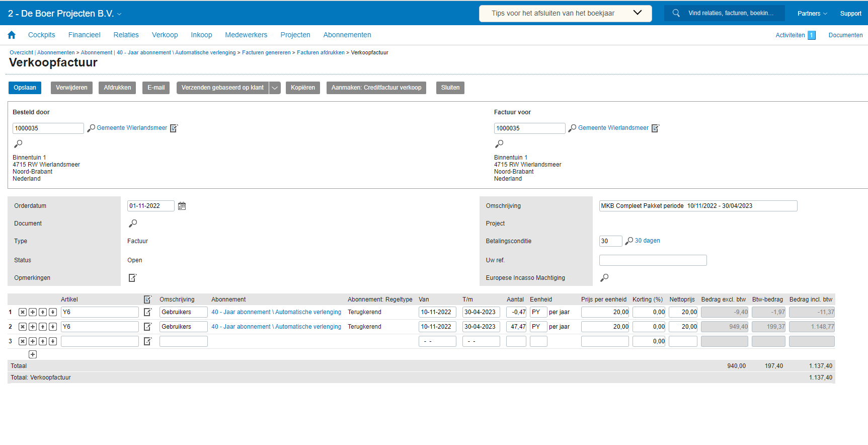Delete invoice line 1
The image size is (868, 445).
23,312
